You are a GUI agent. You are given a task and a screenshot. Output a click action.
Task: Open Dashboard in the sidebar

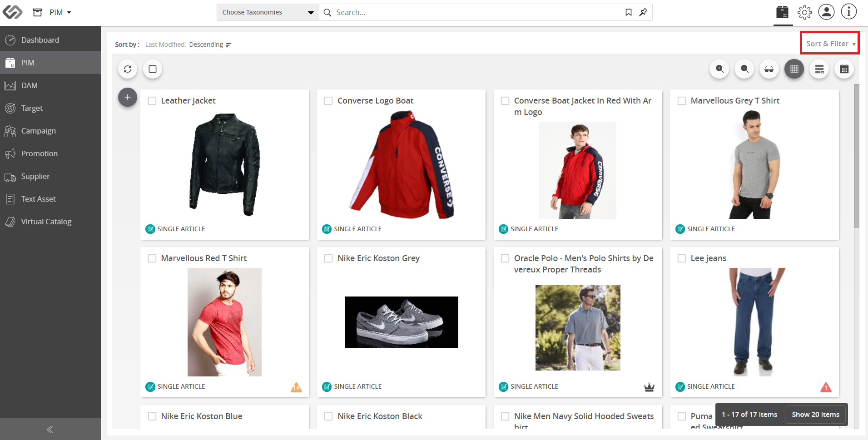tap(50, 40)
